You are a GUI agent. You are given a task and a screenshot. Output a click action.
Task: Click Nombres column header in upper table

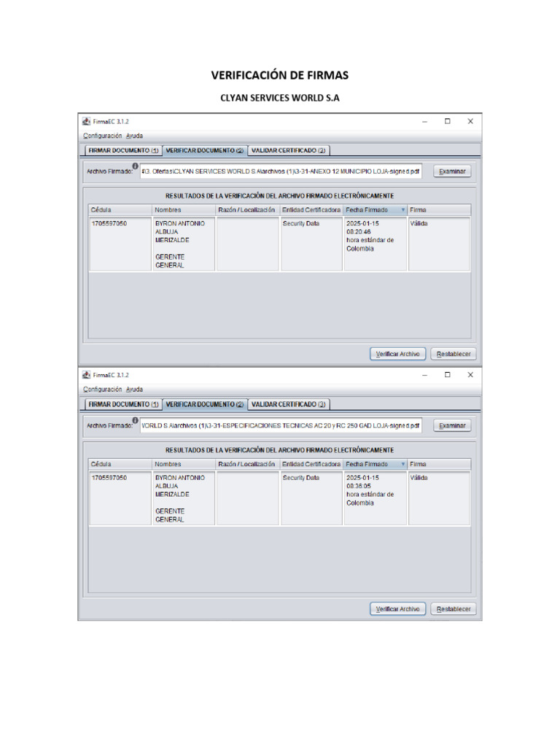click(x=184, y=210)
